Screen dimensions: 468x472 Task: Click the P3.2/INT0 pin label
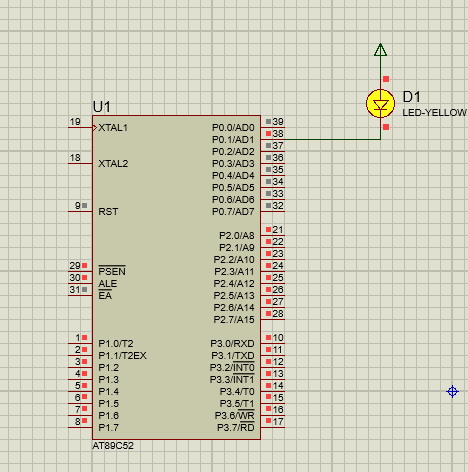(232, 367)
